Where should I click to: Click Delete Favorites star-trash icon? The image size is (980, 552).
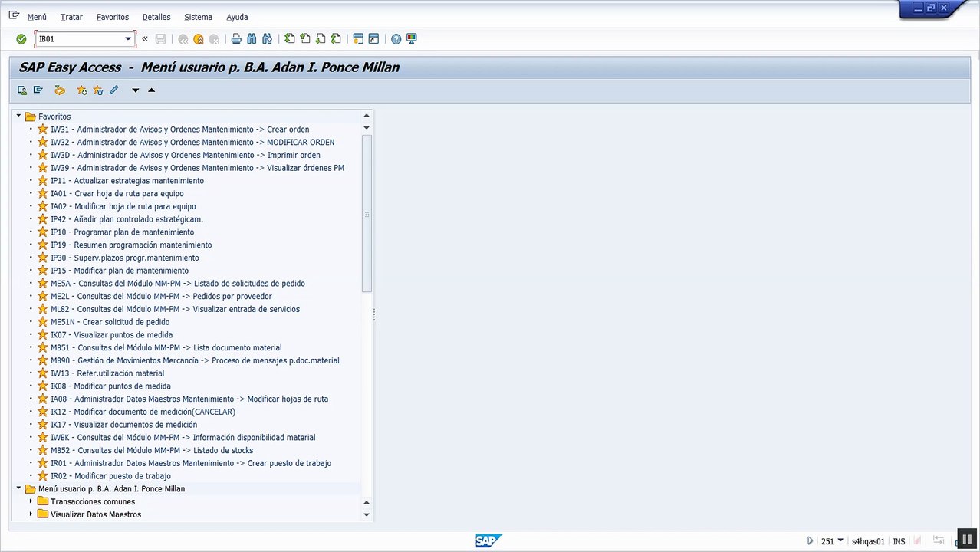click(x=97, y=90)
